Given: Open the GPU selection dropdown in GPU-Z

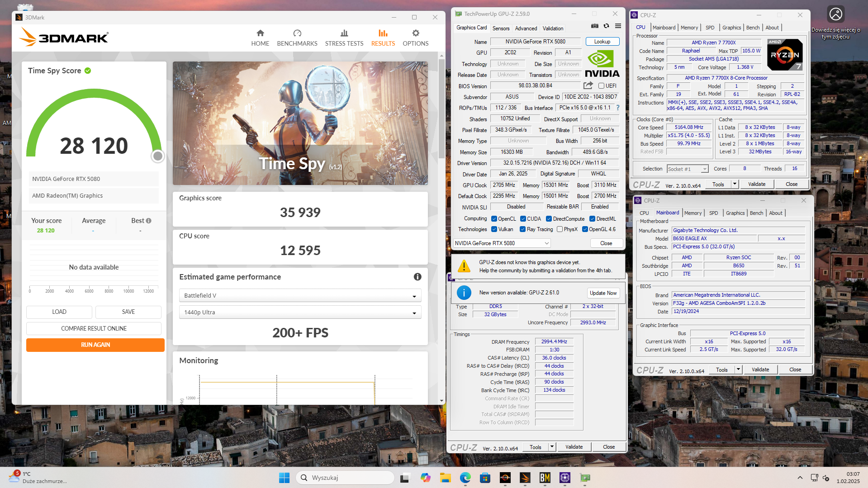Looking at the screenshot, I should tap(502, 243).
